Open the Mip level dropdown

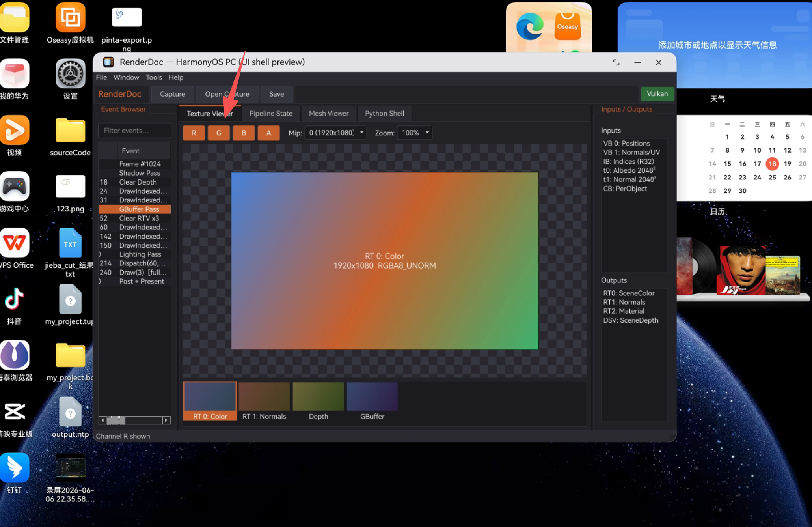(x=336, y=133)
